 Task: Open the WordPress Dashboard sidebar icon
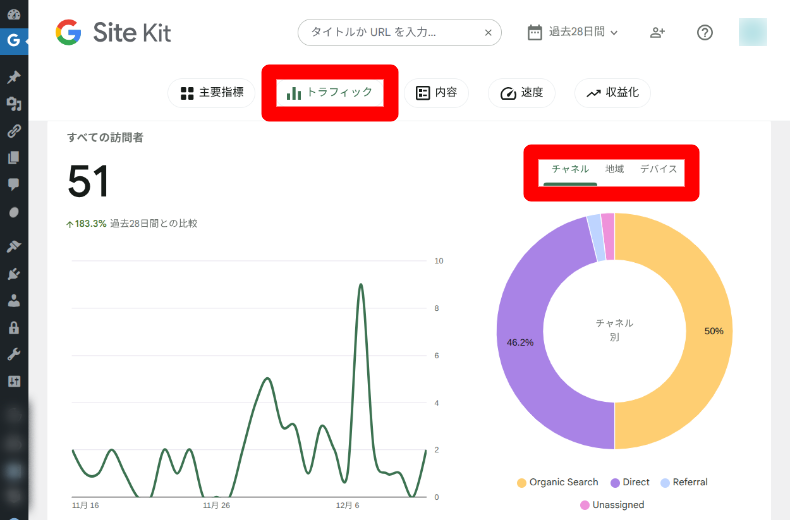[14, 14]
